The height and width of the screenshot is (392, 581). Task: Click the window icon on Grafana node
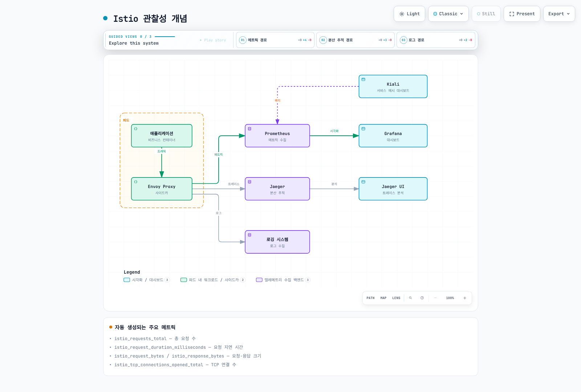pos(363,128)
